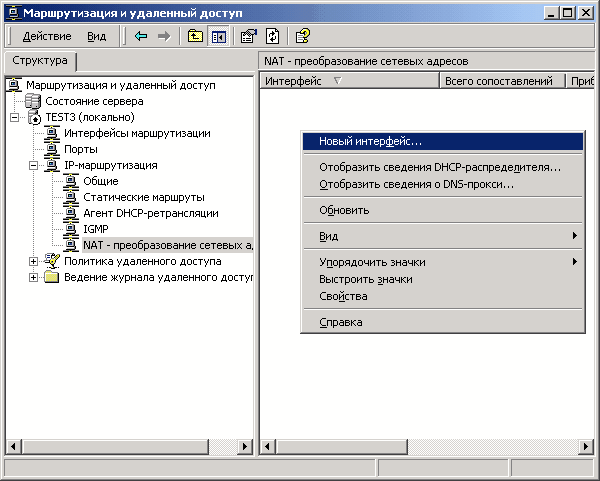The image size is (600, 481).
Task: Click the Up one level toolbar icon
Action: (x=194, y=36)
